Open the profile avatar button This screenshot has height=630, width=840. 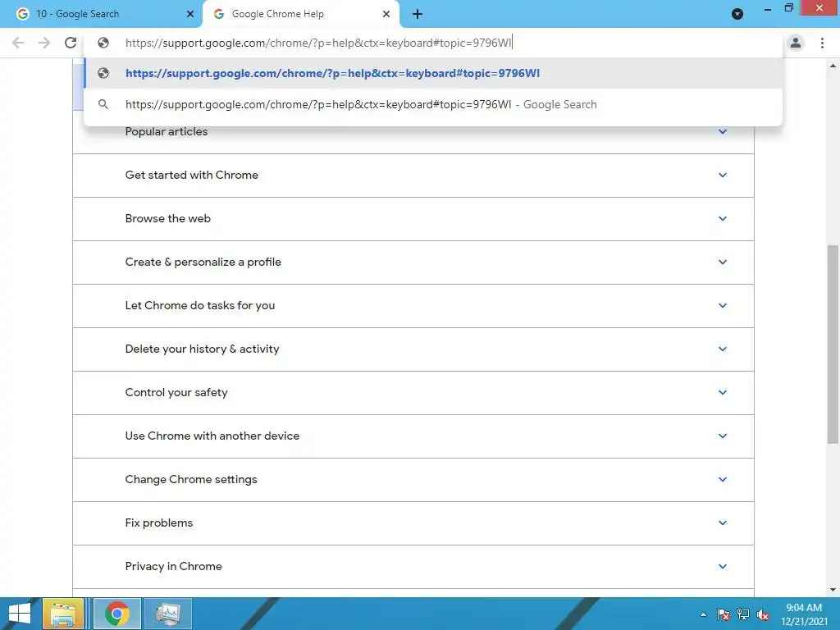pos(796,43)
